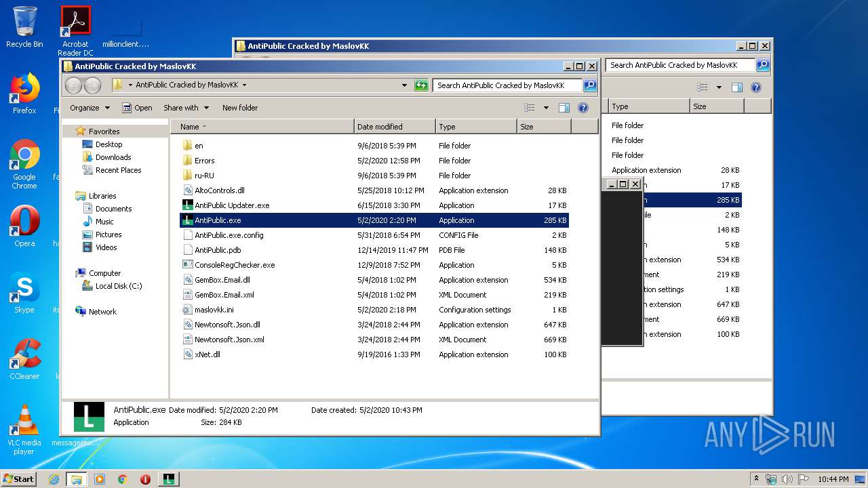The height and width of the screenshot is (488, 868).
Task: Open Windows Media Player from the taskbar
Action: 100,479
